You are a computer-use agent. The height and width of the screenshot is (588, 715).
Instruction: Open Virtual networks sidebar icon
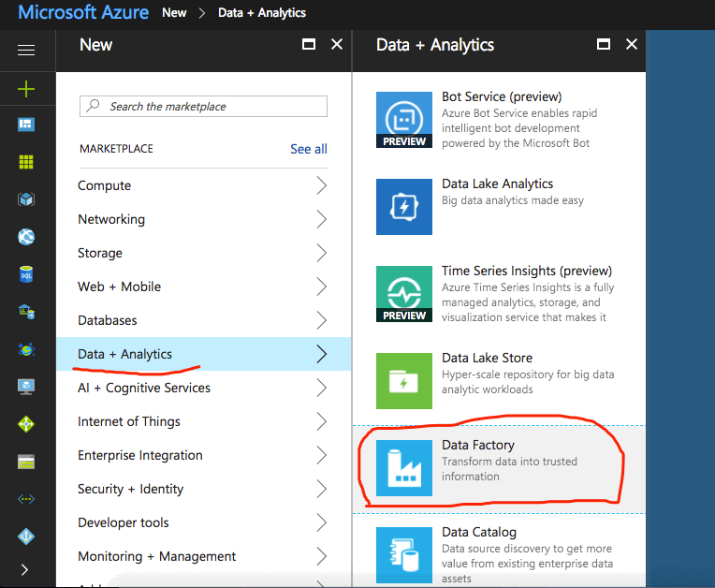click(26, 499)
